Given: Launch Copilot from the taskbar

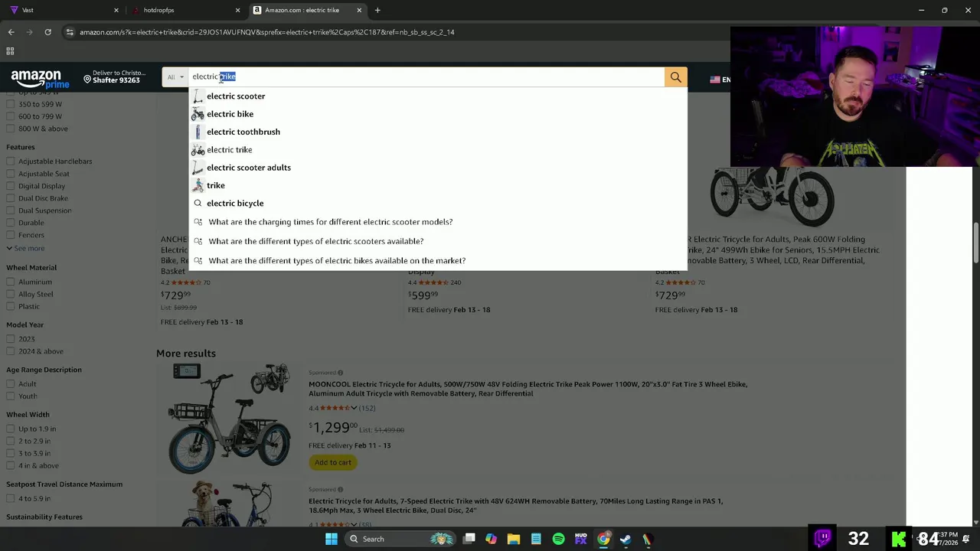Looking at the screenshot, I should (491, 539).
